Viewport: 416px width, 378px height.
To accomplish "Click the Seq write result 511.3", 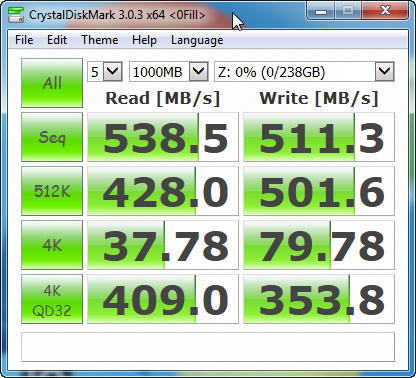I will click(319, 137).
